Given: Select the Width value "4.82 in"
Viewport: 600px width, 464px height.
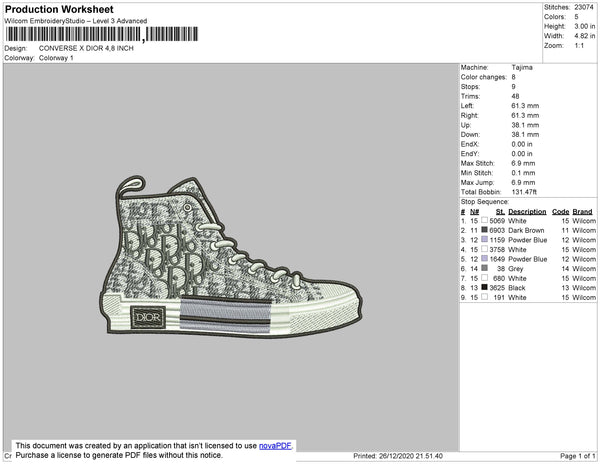Looking at the screenshot, I should point(585,36).
